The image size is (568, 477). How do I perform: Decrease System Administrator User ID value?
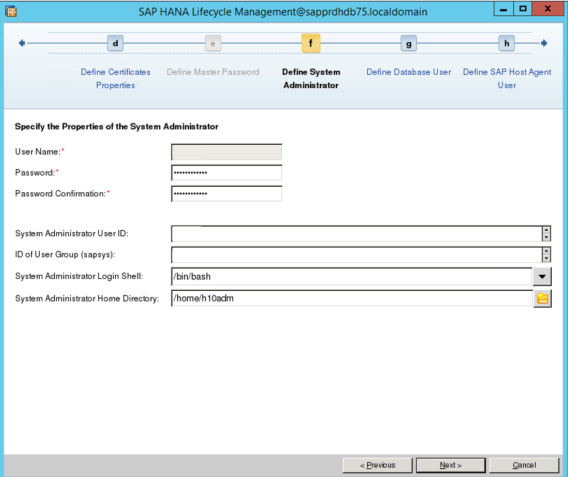[546, 237]
